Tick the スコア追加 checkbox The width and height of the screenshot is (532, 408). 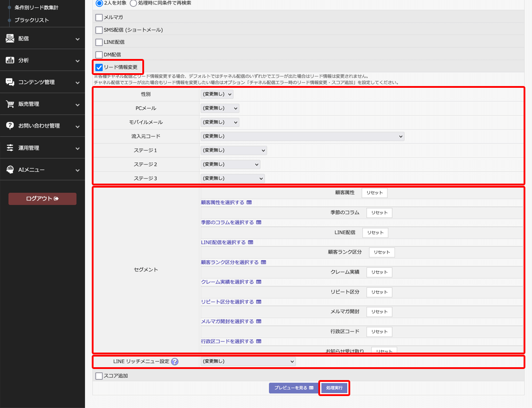click(99, 376)
